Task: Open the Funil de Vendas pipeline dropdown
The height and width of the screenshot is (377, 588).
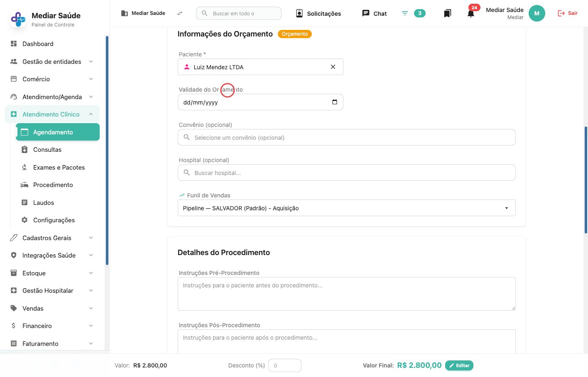Action: [x=347, y=208]
